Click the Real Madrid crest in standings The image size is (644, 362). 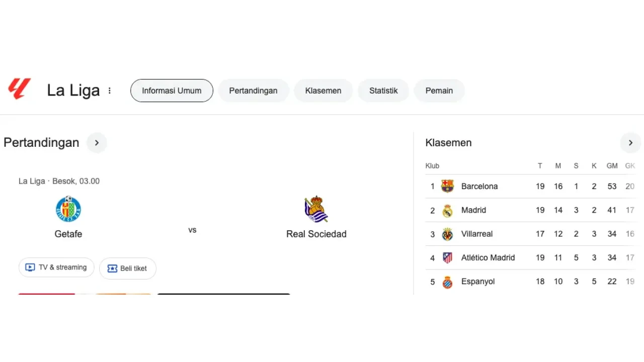(x=447, y=211)
